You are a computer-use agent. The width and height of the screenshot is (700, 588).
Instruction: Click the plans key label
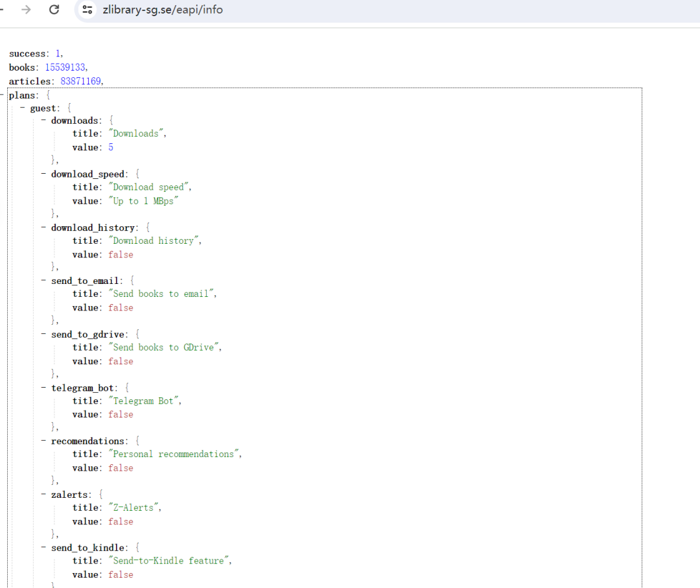coord(21,95)
